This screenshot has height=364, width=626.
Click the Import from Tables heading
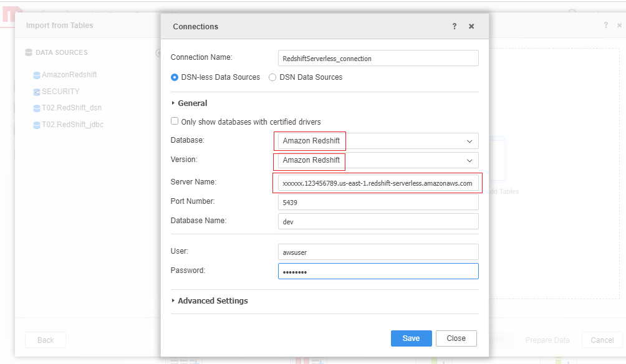pos(59,25)
